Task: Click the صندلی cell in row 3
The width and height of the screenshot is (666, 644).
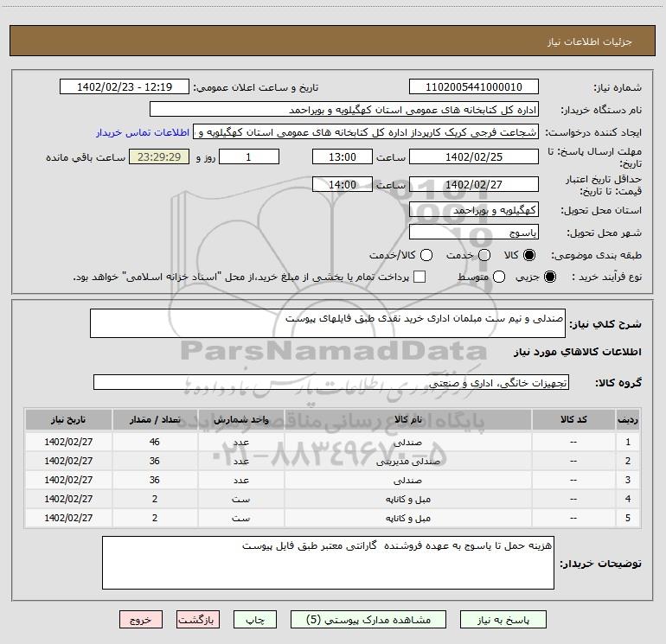Action: pyautogui.click(x=407, y=480)
